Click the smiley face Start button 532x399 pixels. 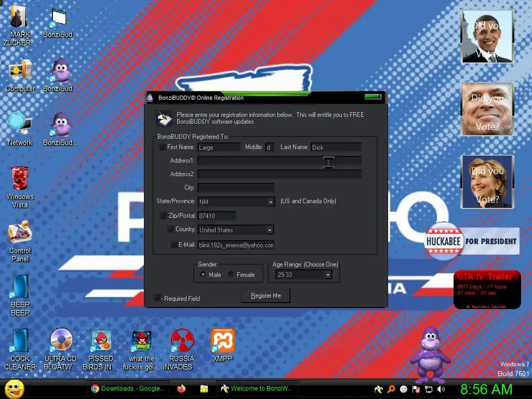[x=14, y=389]
